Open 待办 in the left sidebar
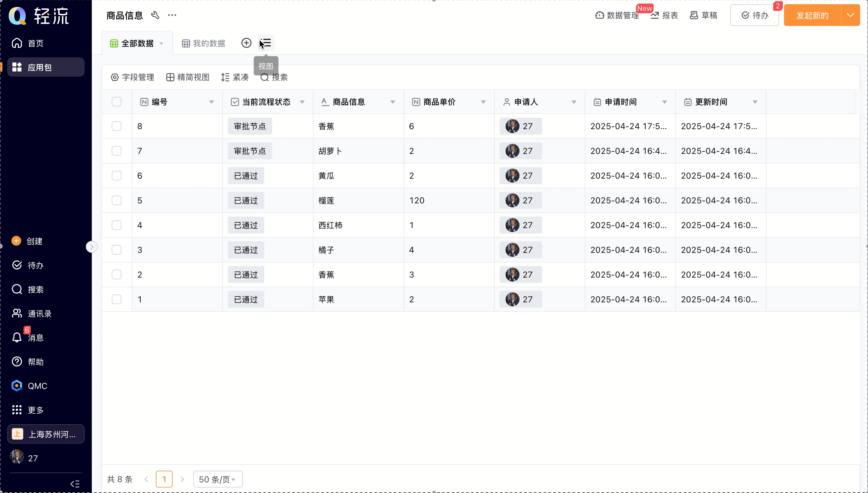 coord(46,265)
